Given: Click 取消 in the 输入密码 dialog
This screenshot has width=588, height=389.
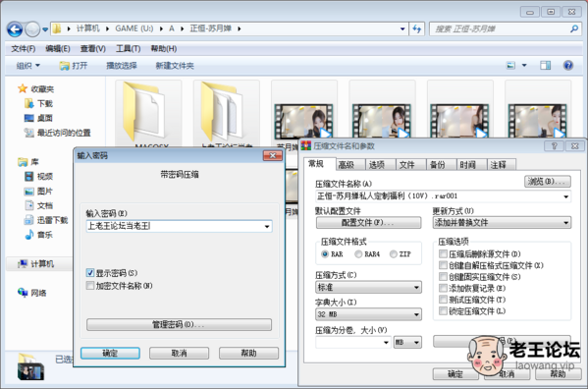Looking at the screenshot, I should 180,353.
